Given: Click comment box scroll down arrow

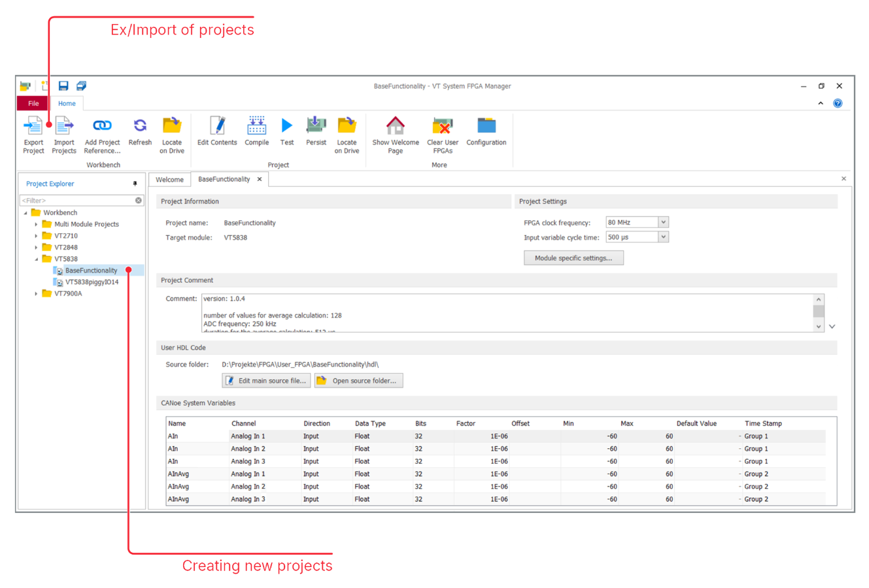Looking at the screenshot, I should tap(819, 327).
